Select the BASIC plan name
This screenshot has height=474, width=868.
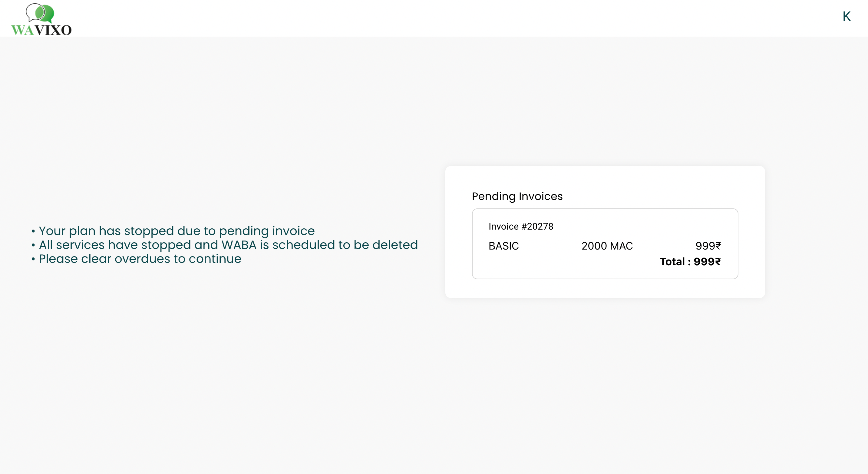(503, 246)
